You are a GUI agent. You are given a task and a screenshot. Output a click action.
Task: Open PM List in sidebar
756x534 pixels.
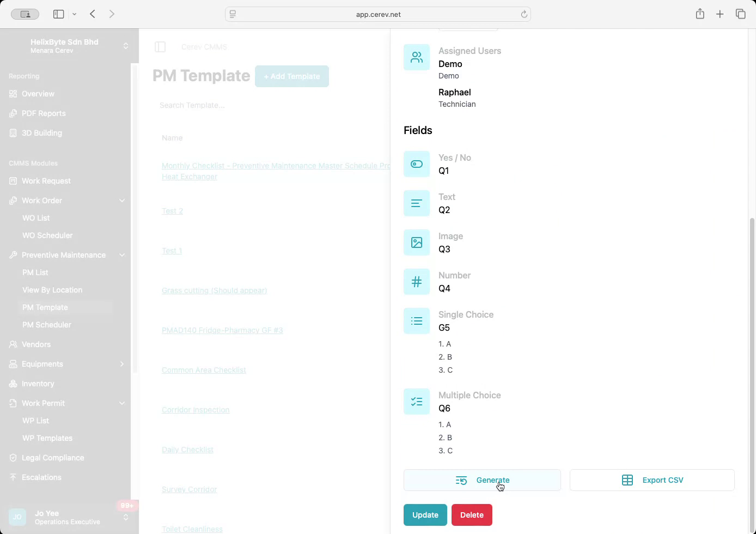pos(35,272)
